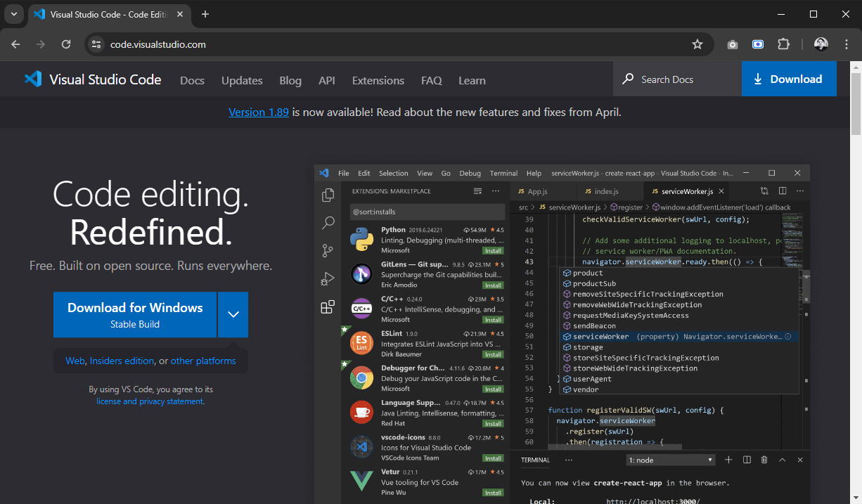The width and height of the screenshot is (862, 504).
Task: Open the license and privacy statement link
Action: tap(150, 401)
